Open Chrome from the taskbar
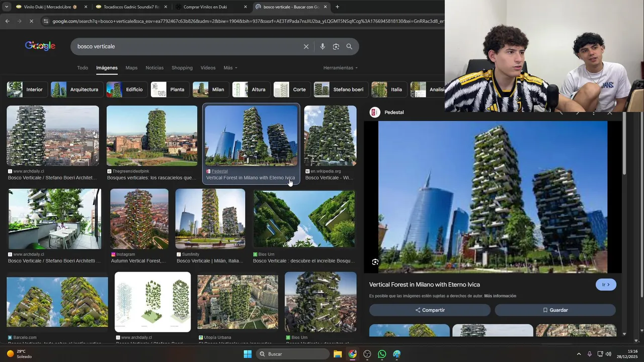Screen dimensions: 644x362 (x=352, y=354)
